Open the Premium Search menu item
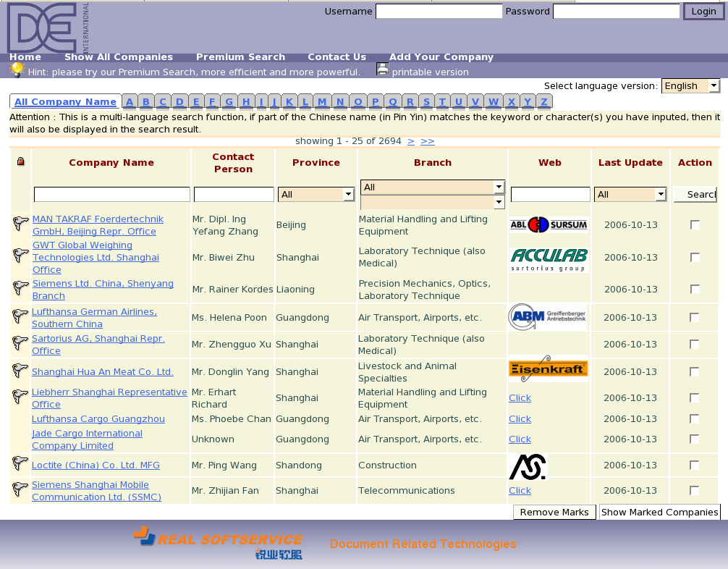Image resolution: width=728 pixels, height=569 pixels. [240, 57]
